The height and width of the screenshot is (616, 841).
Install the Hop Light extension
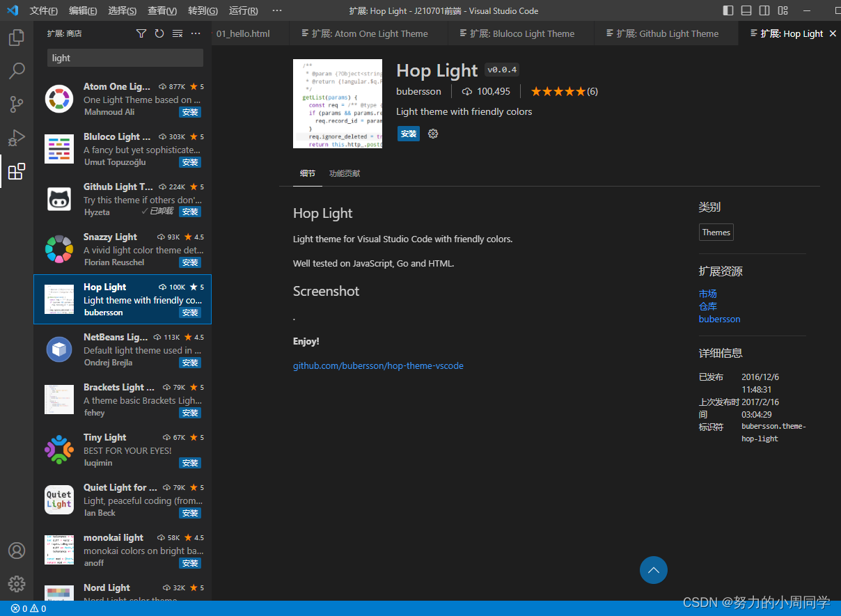(408, 133)
